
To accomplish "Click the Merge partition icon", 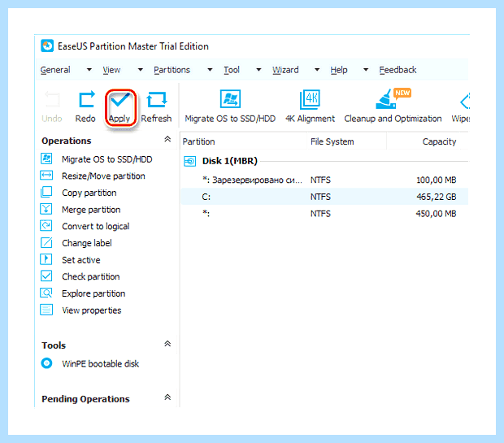I will pos(46,209).
